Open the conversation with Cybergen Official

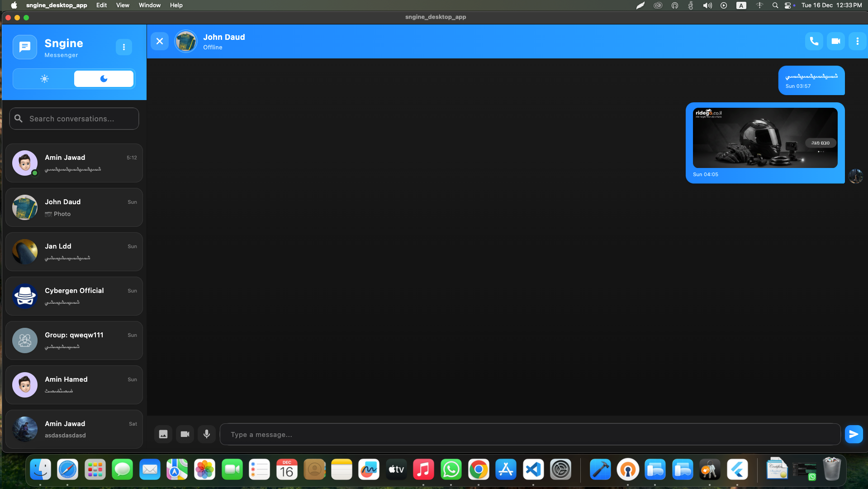coord(74,296)
